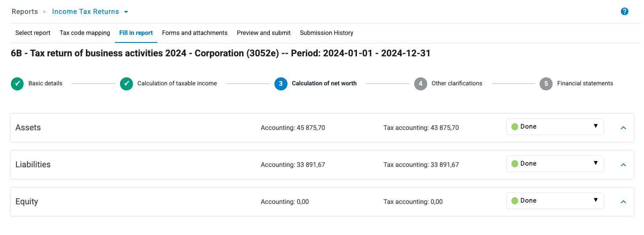Go to step 4 Other clarifications circle

point(420,84)
